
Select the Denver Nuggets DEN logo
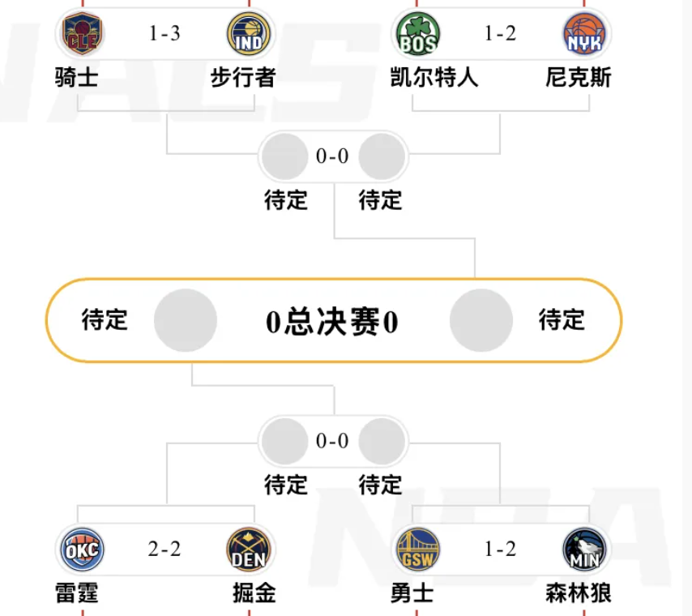[x=250, y=550]
